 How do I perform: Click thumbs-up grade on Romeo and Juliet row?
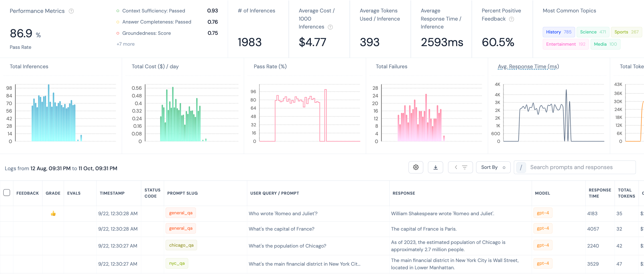(53, 213)
